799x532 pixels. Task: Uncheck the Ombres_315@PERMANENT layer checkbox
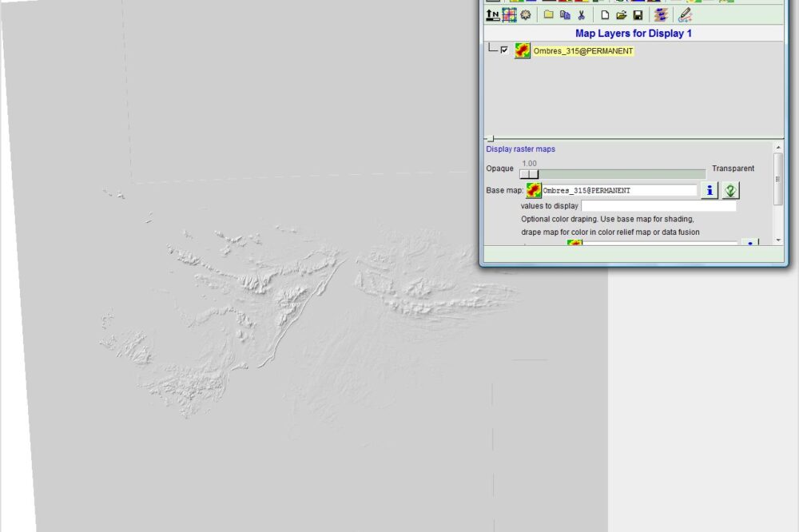pyautogui.click(x=504, y=50)
